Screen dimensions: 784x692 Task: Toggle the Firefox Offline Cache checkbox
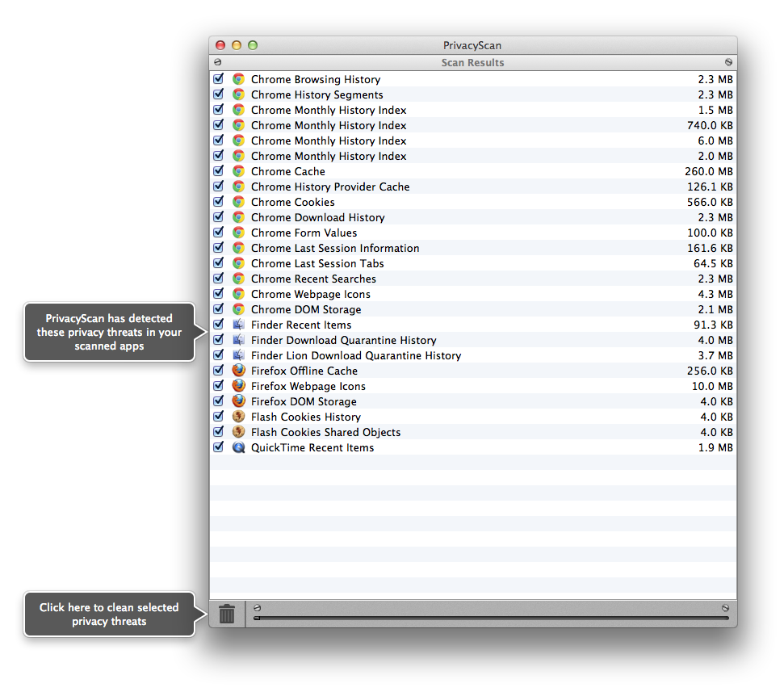219,371
